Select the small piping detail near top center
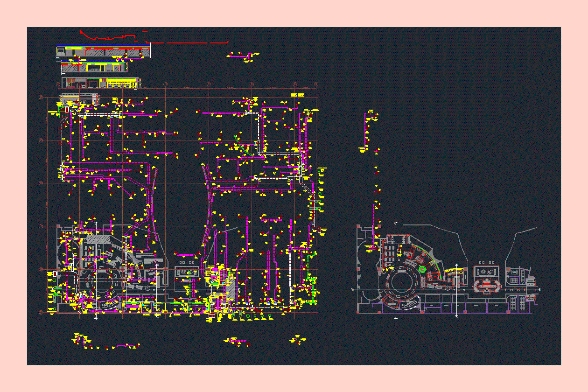This screenshot has width=588, height=392. click(x=243, y=56)
